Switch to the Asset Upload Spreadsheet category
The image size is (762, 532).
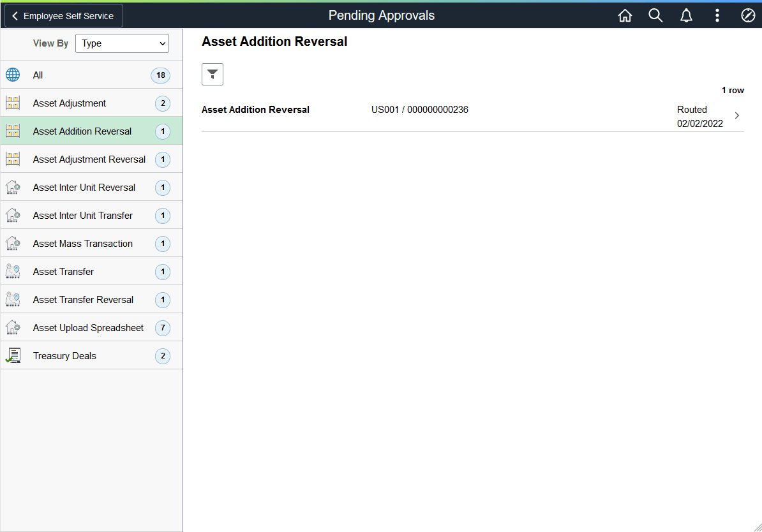pos(87,327)
